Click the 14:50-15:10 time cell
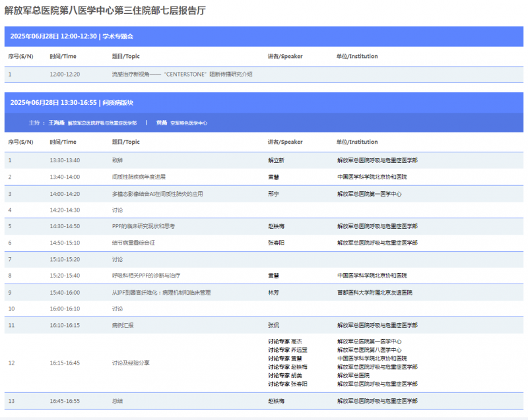 65,243
